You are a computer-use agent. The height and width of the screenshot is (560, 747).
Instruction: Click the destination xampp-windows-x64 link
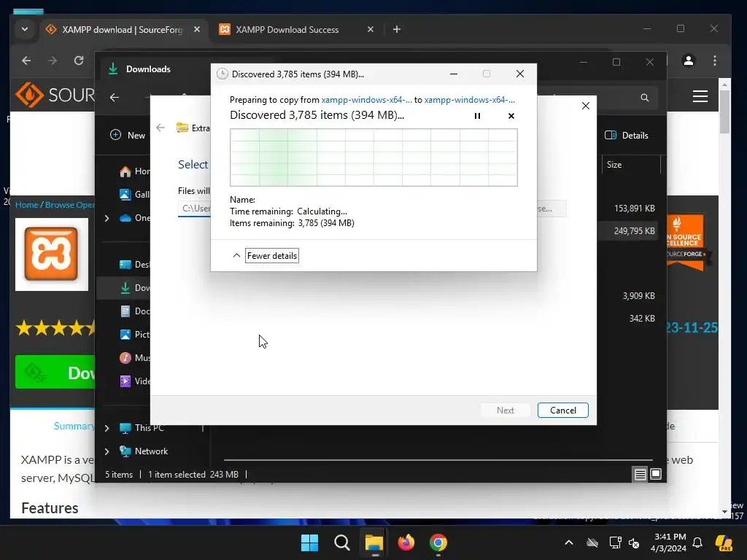click(469, 99)
